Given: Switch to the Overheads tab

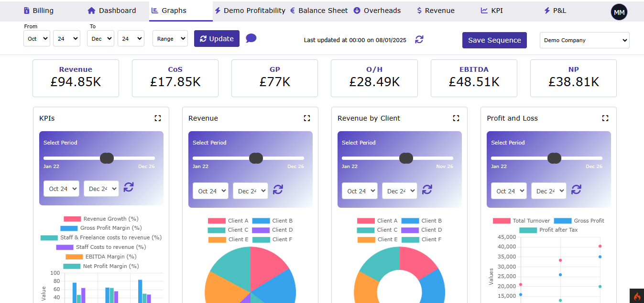Looking at the screenshot, I should (x=377, y=11).
